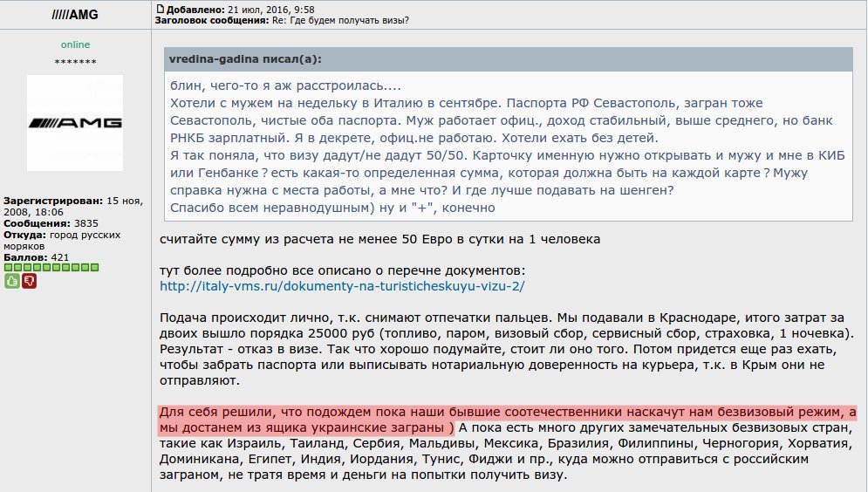Click the thumbs-up reputation icon
The width and height of the screenshot is (868, 492).
11,281
